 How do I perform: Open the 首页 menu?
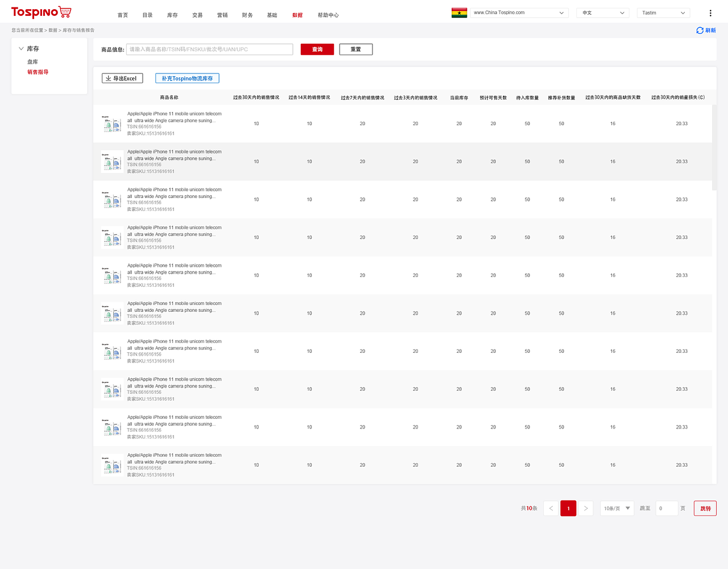coord(123,15)
